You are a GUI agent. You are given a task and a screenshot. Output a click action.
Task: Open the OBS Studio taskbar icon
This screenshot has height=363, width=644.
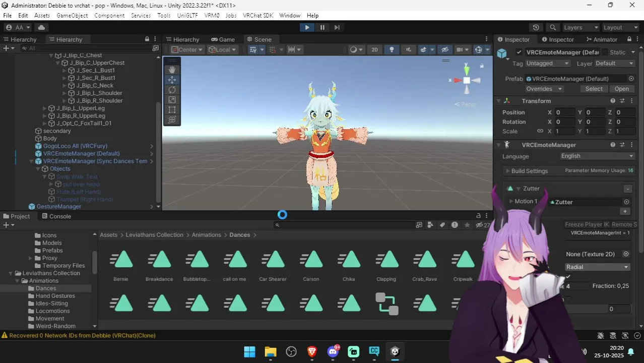pyautogui.click(x=291, y=351)
